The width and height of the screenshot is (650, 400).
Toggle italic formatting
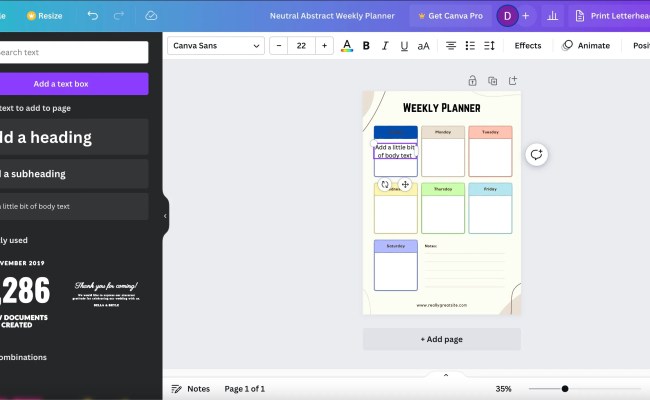[385, 46]
